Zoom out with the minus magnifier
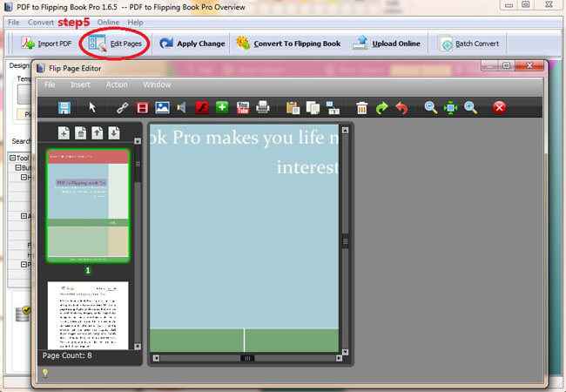 point(431,107)
